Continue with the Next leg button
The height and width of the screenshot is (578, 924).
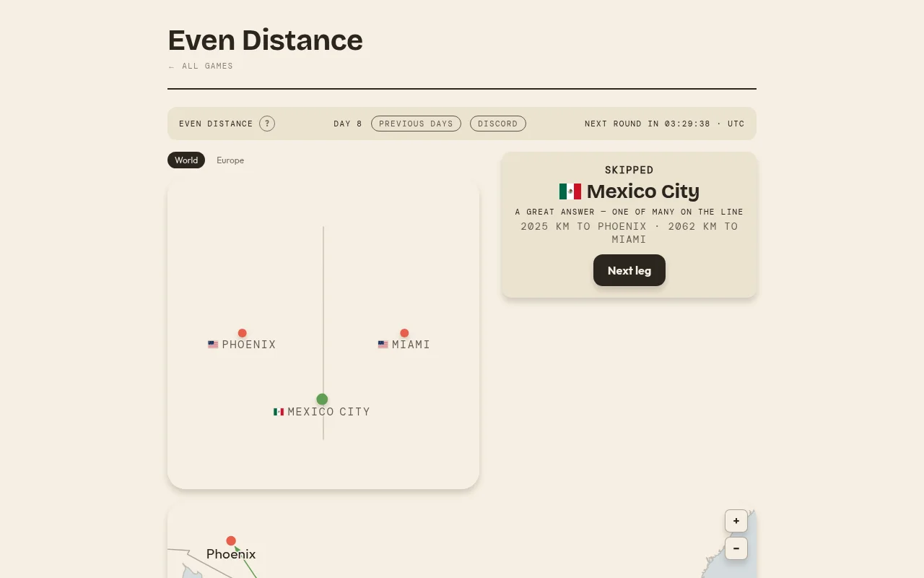coord(629,270)
